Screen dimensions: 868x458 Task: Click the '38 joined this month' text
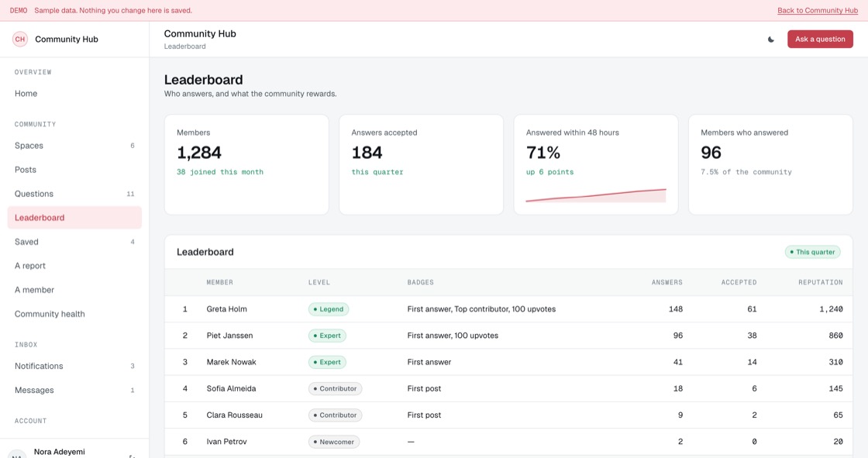(x=220, y=172)
